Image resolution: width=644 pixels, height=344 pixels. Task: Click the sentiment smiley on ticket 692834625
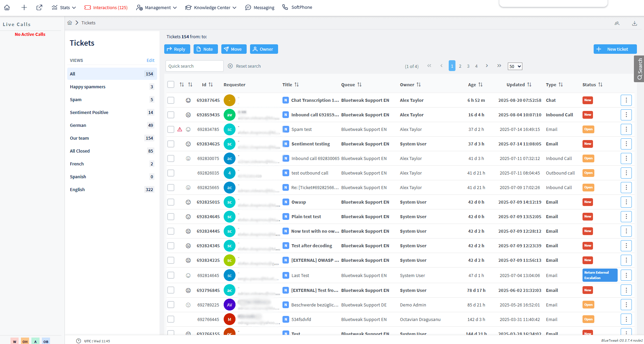point(188,144)
